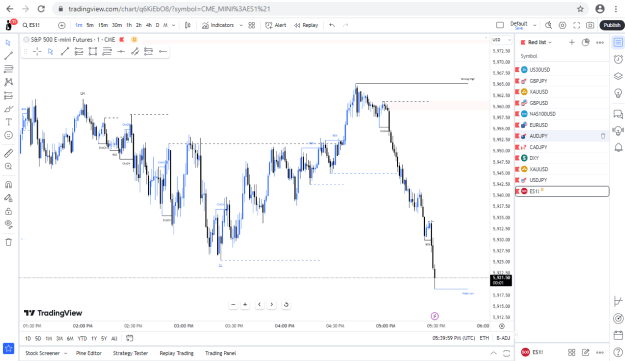625x361 pixels.
Task: Expand the timeframe interval dropdown
Action: (x=173, y=25)
